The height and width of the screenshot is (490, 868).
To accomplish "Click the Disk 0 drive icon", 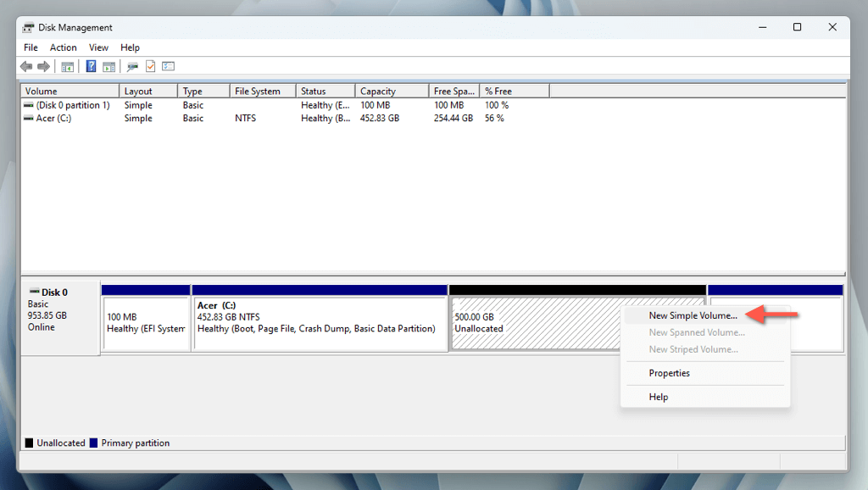I will (x=34, y=292).
